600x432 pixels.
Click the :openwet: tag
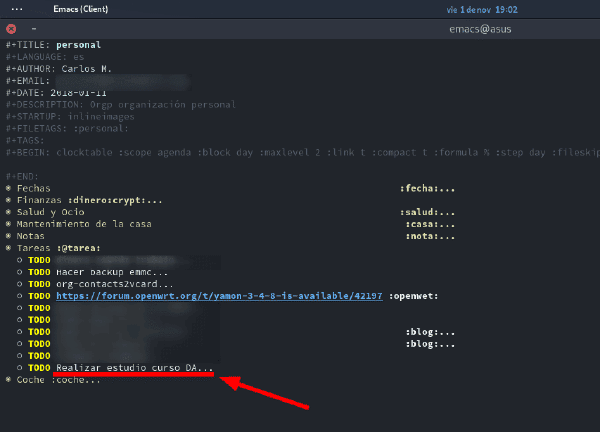(414, 296)
